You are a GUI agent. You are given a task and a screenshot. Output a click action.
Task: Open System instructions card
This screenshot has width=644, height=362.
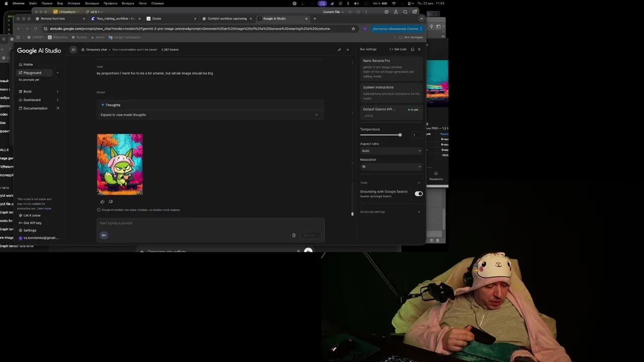point(391,93)
